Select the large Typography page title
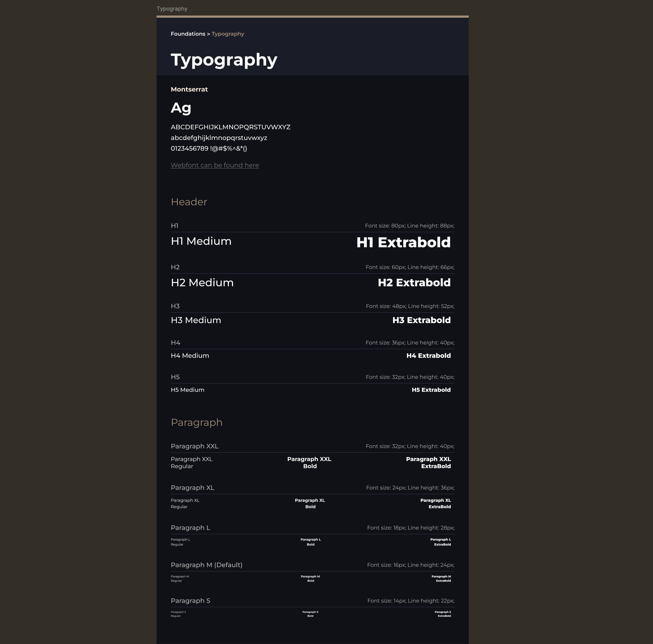The image size is (653, 644). tap(224, 60)
